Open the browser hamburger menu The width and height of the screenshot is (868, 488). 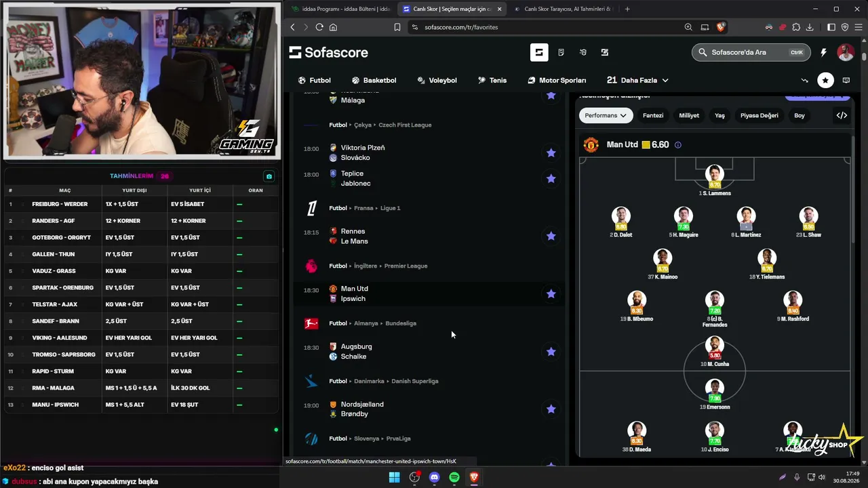point(858,27)
